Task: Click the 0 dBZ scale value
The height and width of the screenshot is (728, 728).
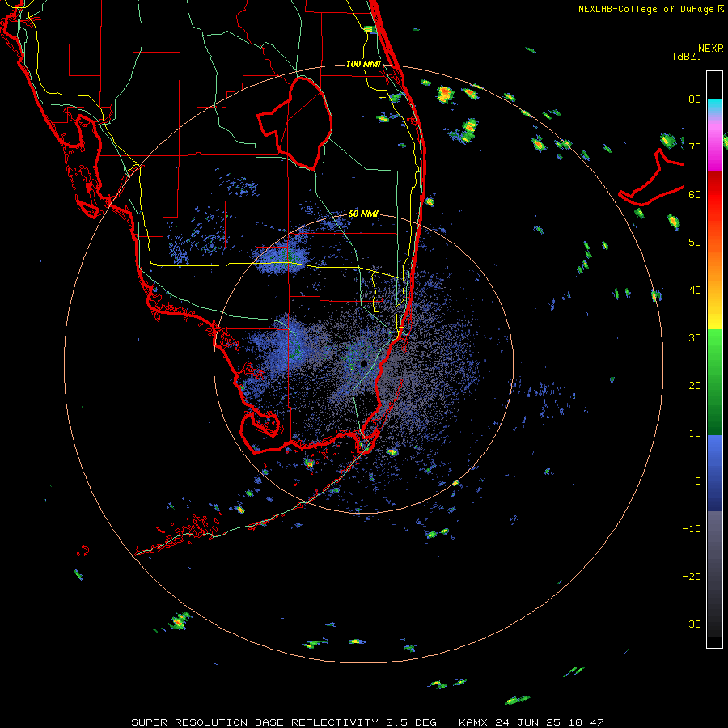Action: (x=698, y=481)
